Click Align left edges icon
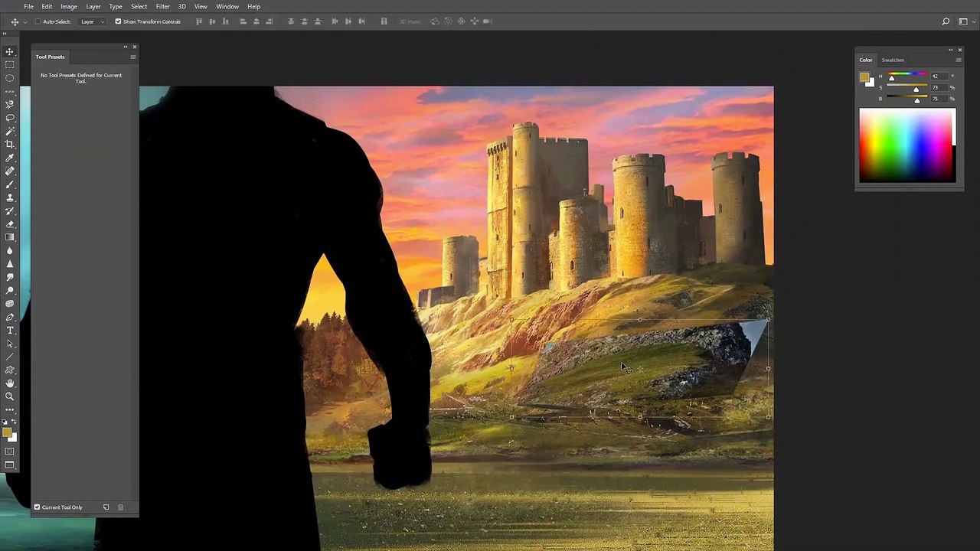 tap(243, 21)
